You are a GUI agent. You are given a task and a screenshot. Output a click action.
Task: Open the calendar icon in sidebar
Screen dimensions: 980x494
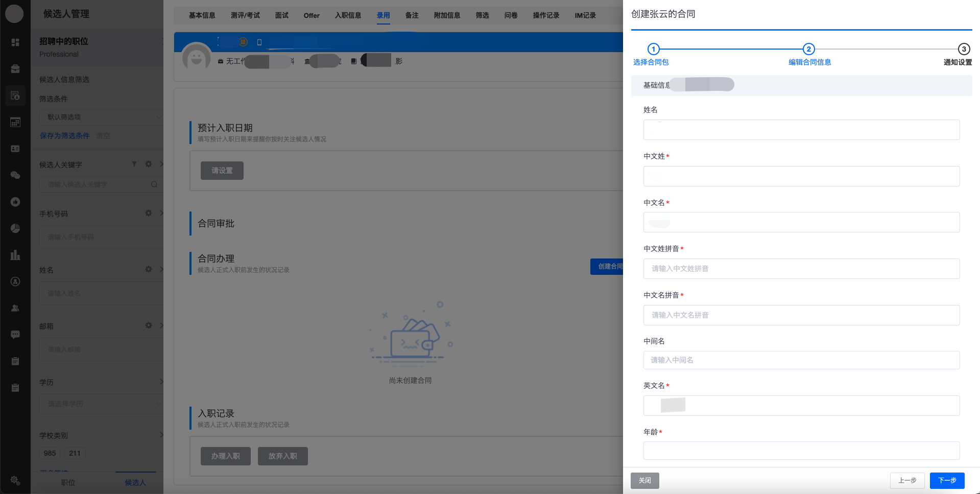15,122
